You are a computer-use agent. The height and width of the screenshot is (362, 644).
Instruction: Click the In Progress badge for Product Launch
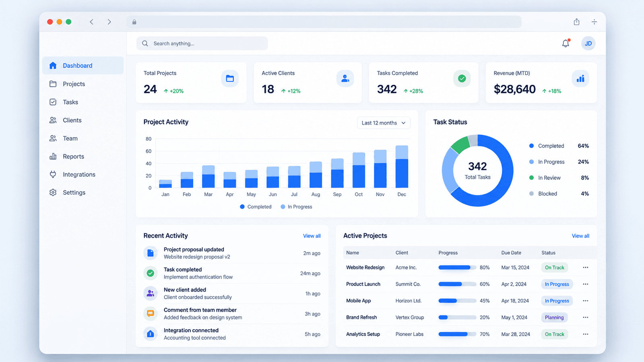pyautogui.click(x=557, y=284)
